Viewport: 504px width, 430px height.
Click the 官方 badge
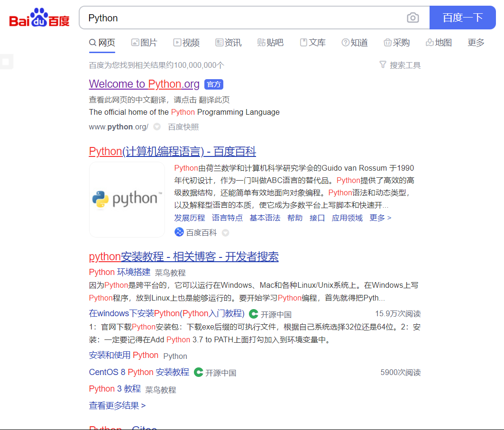pyautogui.click(x=214, y=84)
